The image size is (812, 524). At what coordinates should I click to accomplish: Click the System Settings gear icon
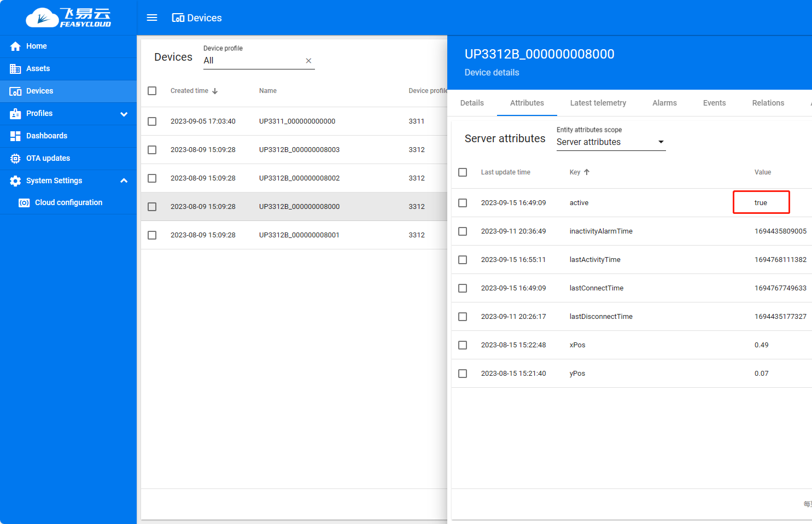pos(15,181)
